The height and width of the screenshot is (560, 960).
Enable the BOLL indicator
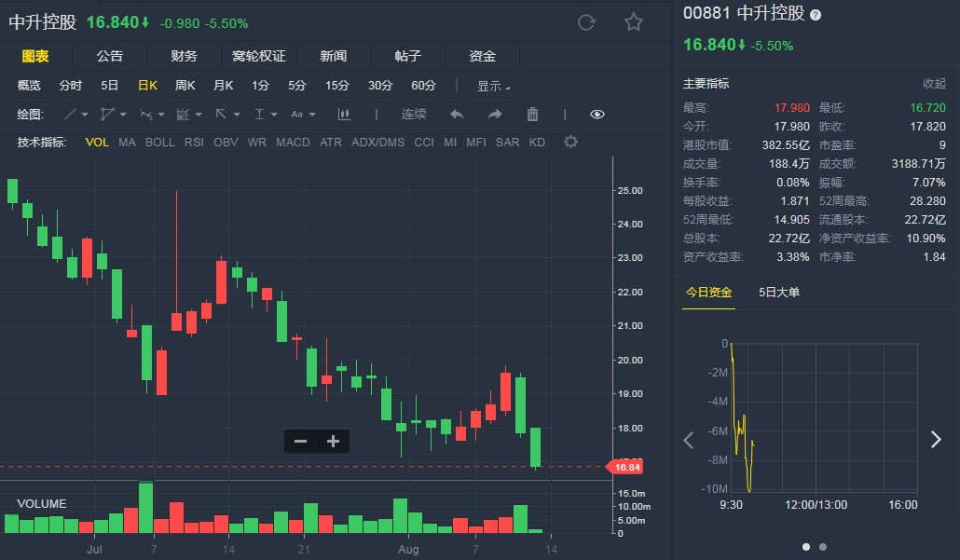tap(159, 143)
